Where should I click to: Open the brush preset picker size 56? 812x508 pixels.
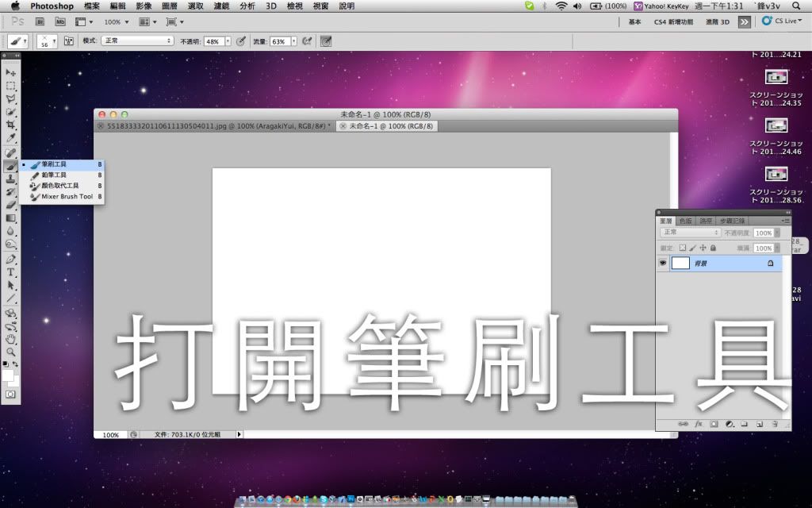point(48,40)
